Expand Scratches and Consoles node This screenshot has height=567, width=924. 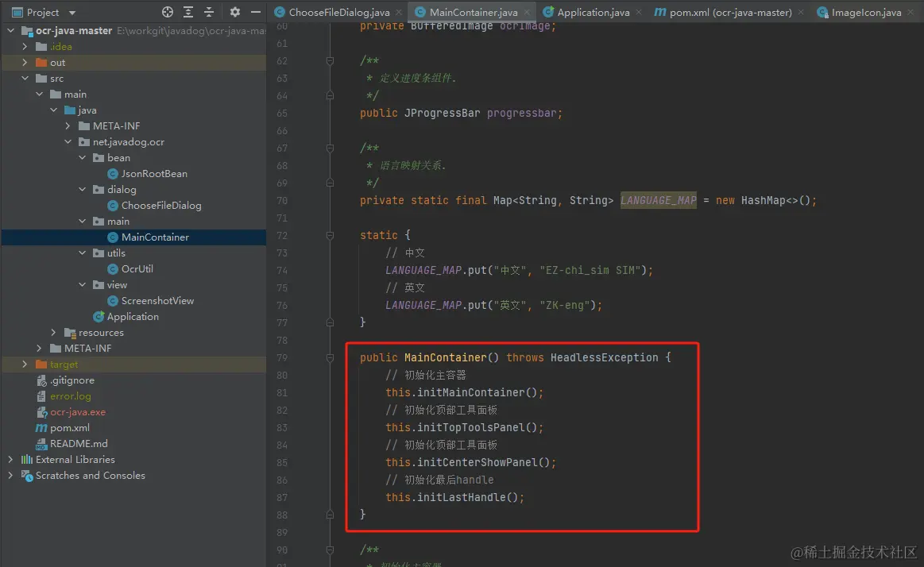click(x=10, y=475)
